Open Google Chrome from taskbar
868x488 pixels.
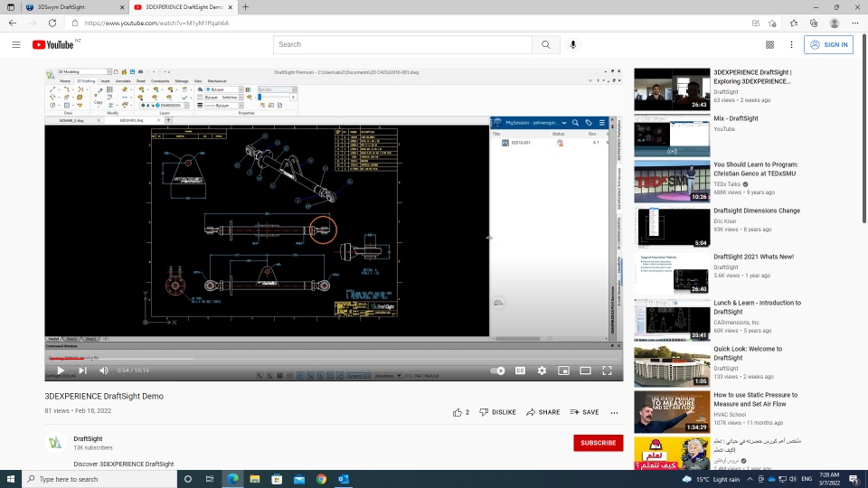point(321,479)
